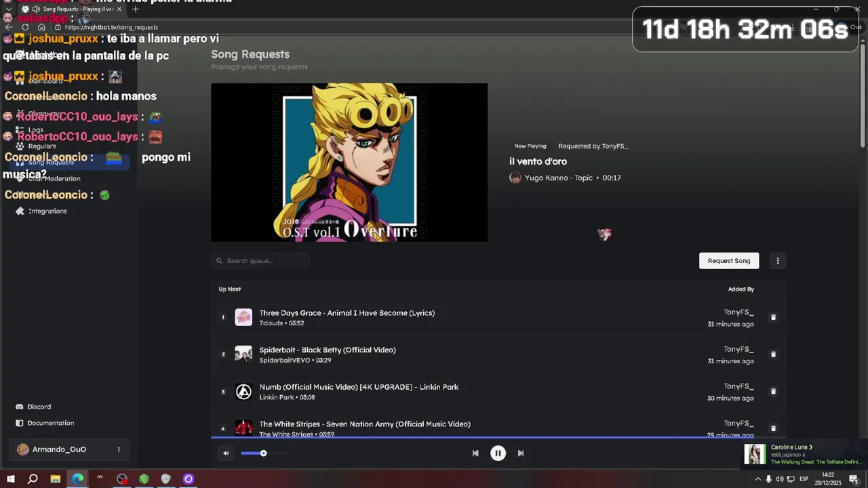Open a new browser tab
868x488 pixels.
click(136, 9)
